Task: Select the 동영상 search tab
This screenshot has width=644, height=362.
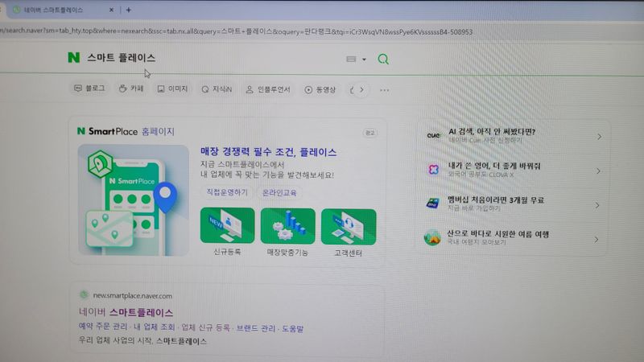Action: pyautogui.click(x=320, y=90)
